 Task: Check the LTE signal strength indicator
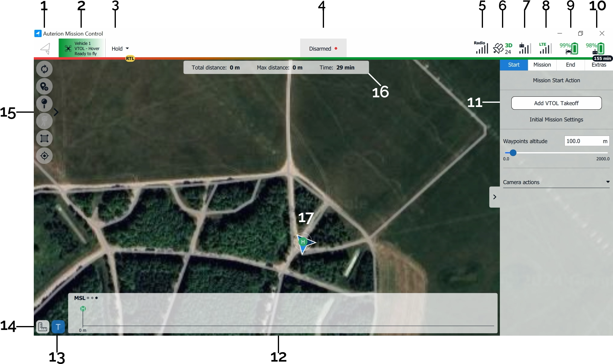pos(545,48)
